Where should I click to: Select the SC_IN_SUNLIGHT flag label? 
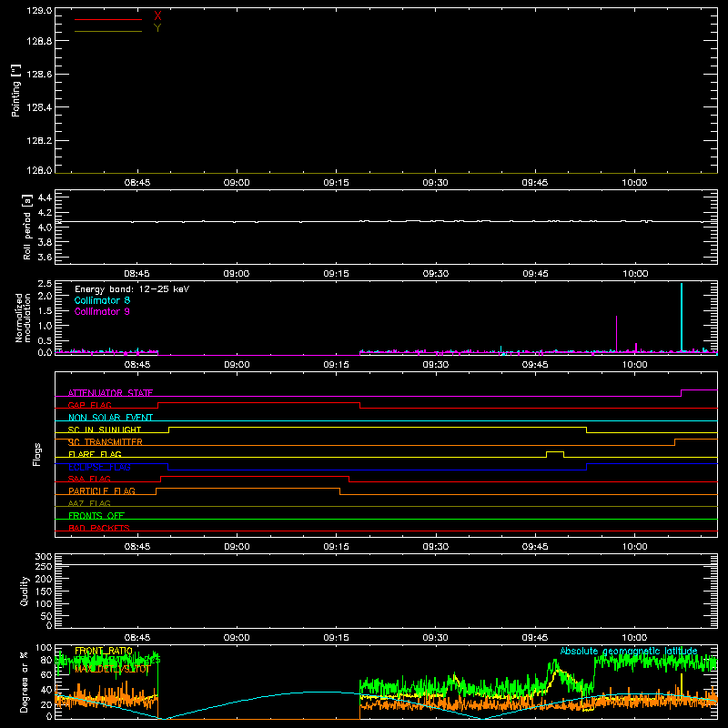tap(105, 430)
